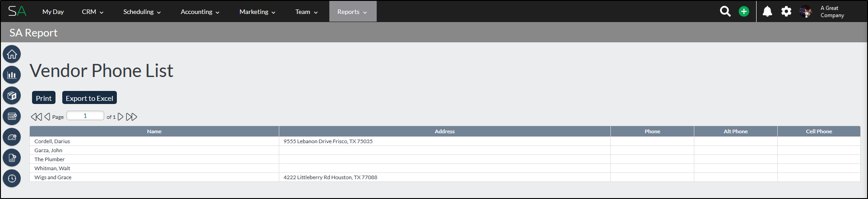Select the Wigs and Grace row
The width and height of the screenshot is (868, 199).
pyautogui.click(x=445, y=177)
